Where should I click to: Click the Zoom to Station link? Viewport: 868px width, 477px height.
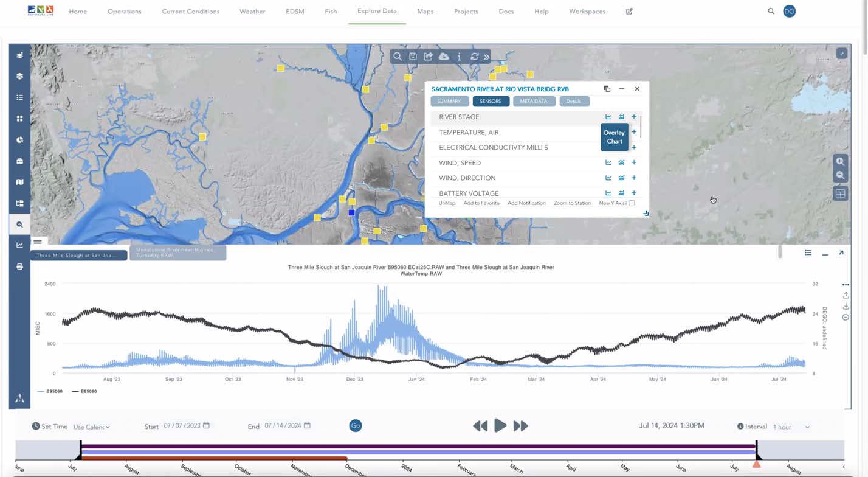572,203
